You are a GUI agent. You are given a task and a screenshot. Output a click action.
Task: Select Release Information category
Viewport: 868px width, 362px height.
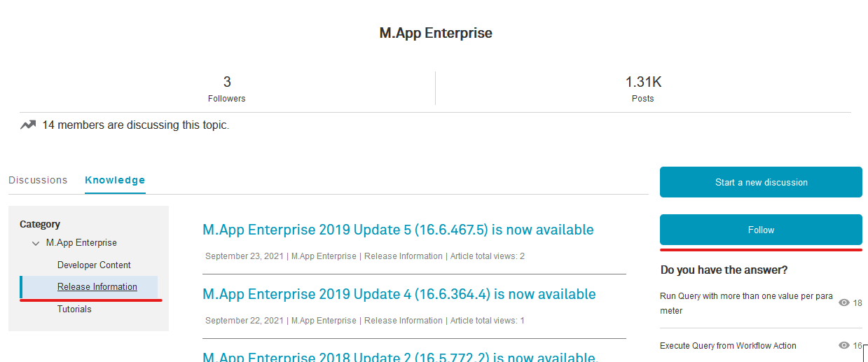point(97,286)
